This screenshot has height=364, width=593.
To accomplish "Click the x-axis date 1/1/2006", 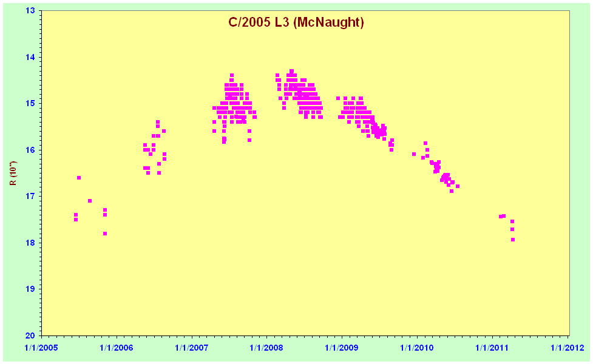I will pyautogui.click(x=117, y=348).
